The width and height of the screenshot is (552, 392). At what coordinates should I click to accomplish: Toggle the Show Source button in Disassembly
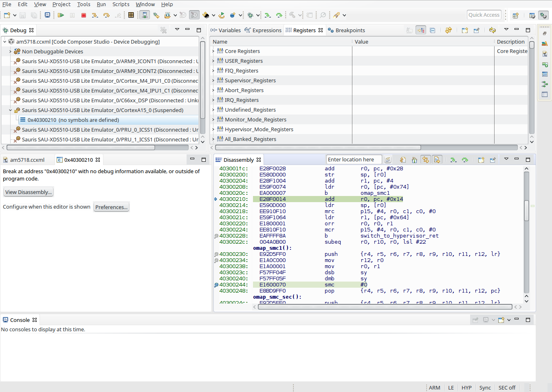437,160
